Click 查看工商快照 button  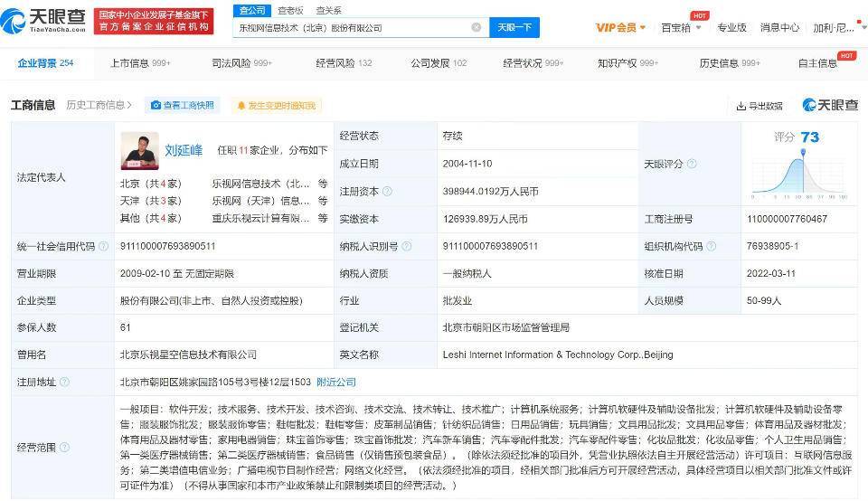click(x=183, y=105)
